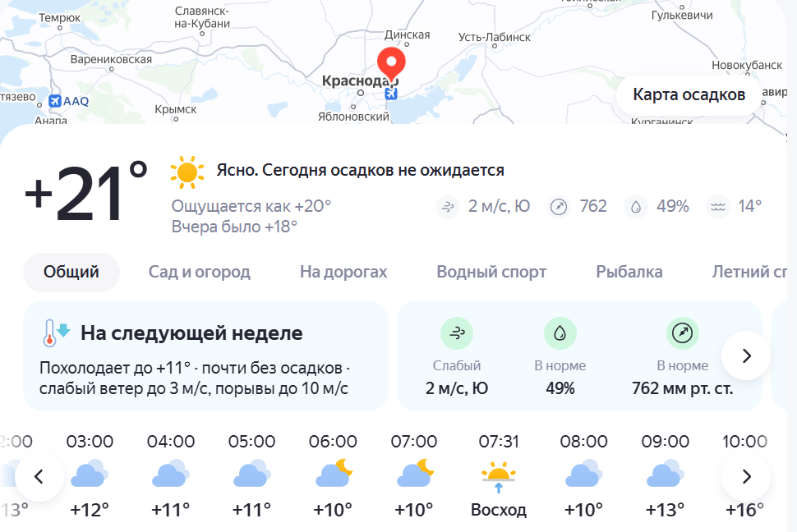The width and height of the screenshot is (797, 532).
Task: Expand the weekly forecast card with right chevron
Action: 745,355
